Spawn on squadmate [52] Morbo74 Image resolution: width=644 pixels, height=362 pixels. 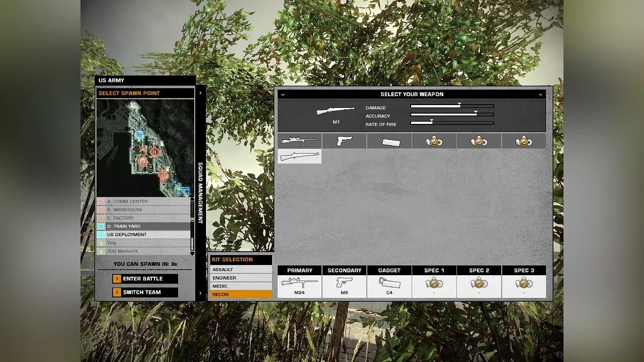[x=143, y=251]
